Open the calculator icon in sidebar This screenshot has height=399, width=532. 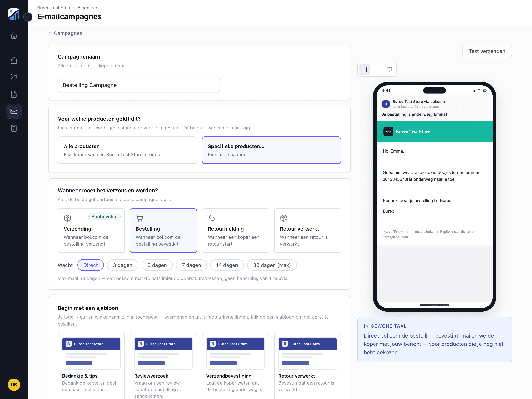14,128
